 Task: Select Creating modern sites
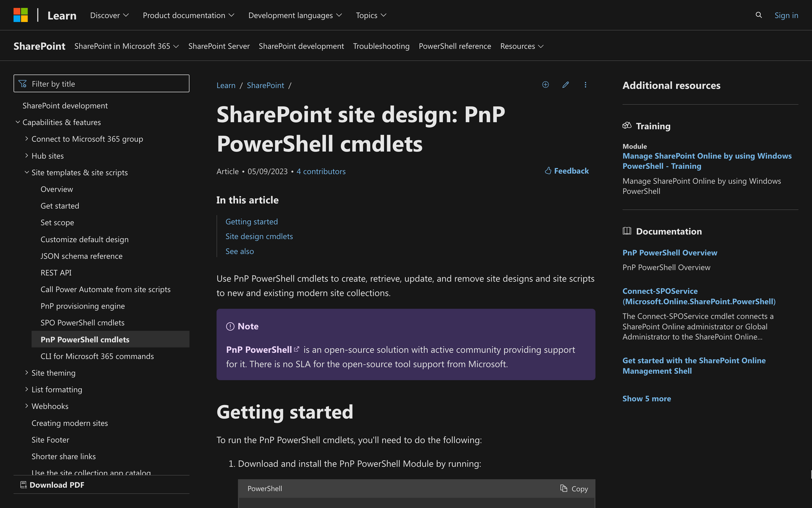click(x=70, y=423)
